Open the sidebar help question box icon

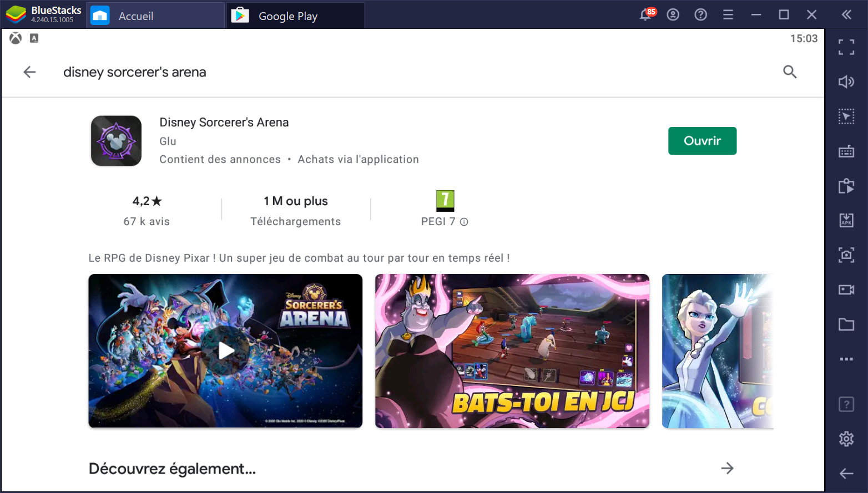coord(846,404)
